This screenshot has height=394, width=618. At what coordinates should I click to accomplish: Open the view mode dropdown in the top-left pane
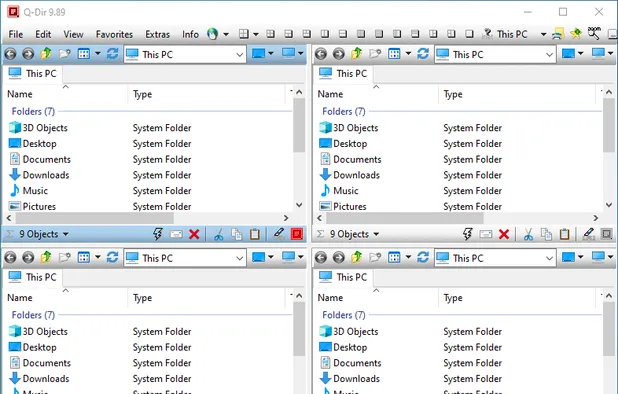(97, 53)
